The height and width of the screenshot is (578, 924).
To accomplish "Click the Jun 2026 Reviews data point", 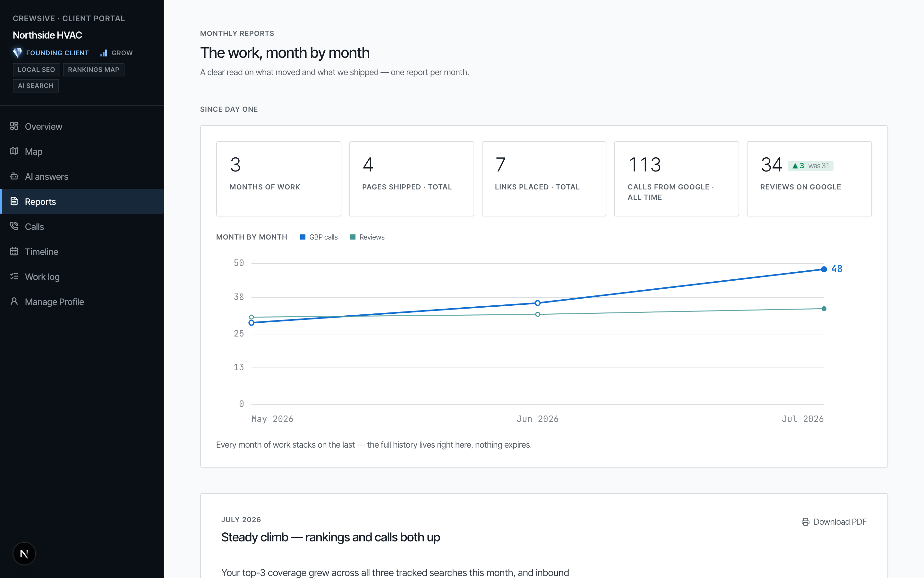I will pyautogui.click(x=538, y=314).
